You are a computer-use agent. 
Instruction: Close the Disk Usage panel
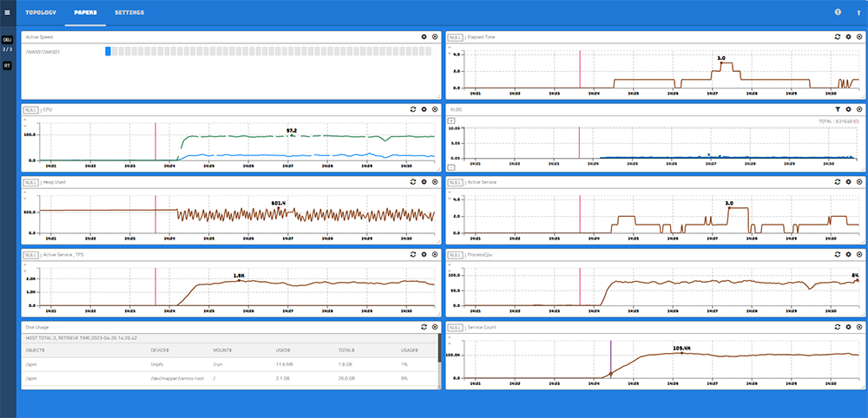(435, 327)
